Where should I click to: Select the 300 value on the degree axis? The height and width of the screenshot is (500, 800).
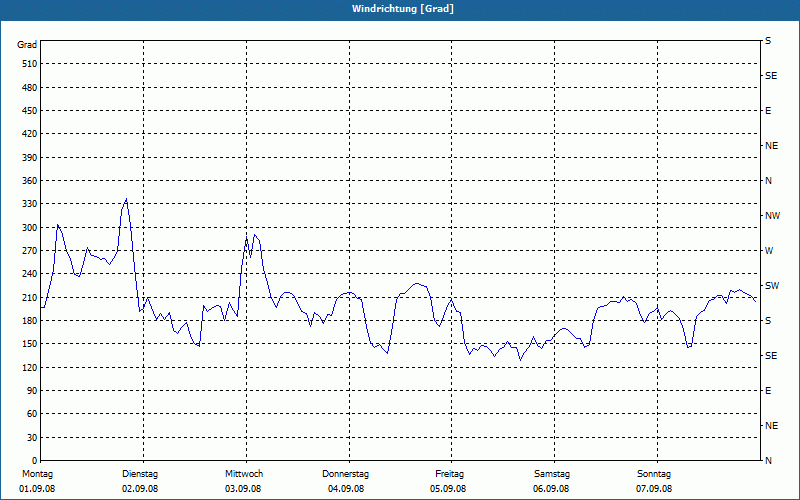(30, 228)
